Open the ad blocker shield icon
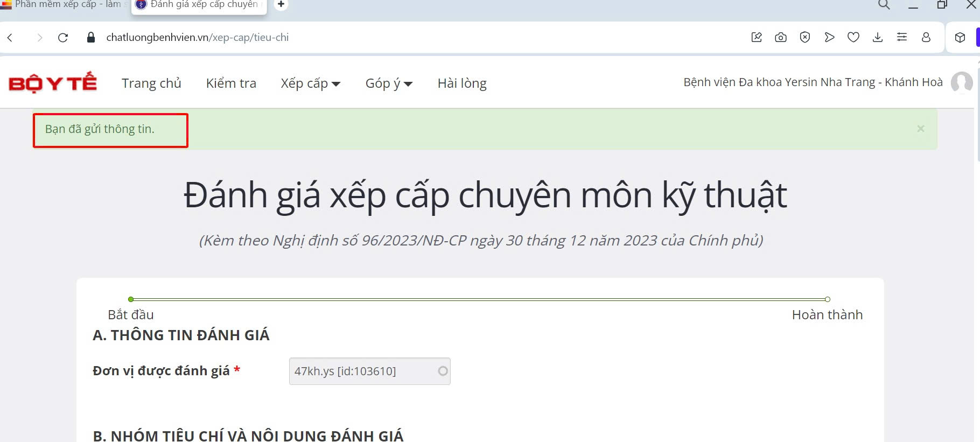 805,37
